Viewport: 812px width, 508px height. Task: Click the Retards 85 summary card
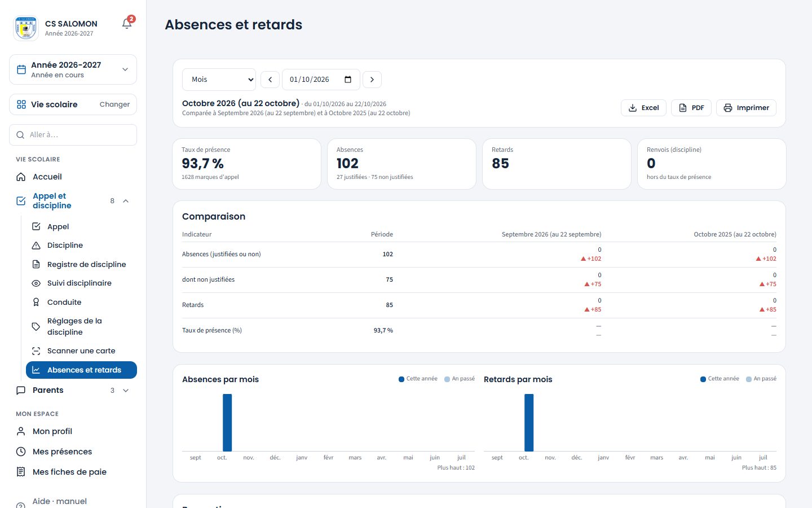(557, 164)
